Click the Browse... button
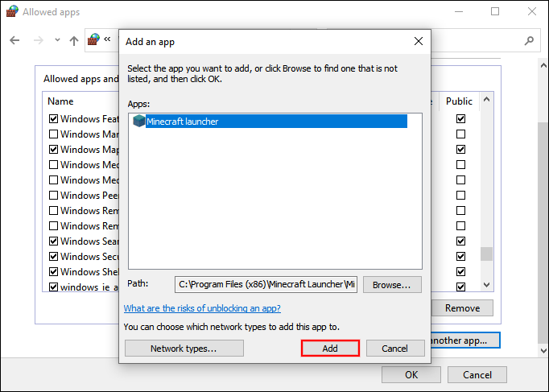The image size is (549, 392). click(x=392, y=284)
